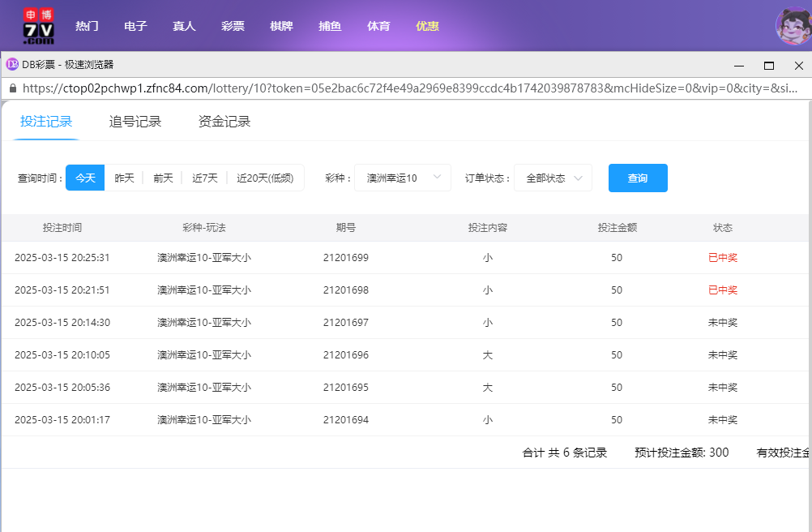The width and height of the screenshot is (812, 532).
Task: Switch to the 追号记录 tab
Action: [x=135, y=121]
